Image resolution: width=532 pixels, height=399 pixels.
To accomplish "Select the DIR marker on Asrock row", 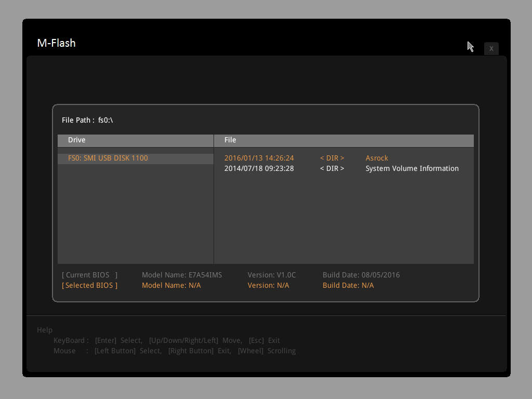I will 332,158.
